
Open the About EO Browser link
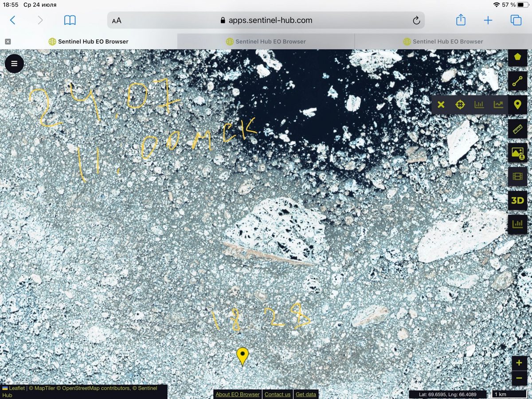[x=238, y=394]
